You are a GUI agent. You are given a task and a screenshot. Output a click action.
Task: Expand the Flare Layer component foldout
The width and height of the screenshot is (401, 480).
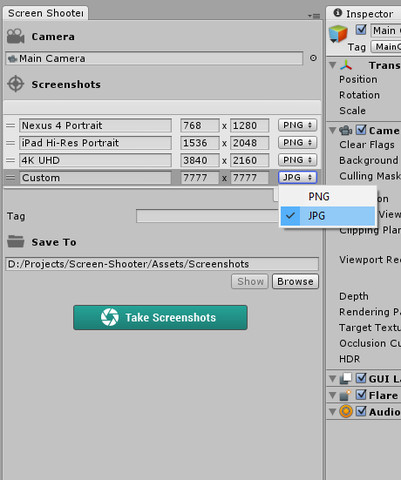click(332, 395)
